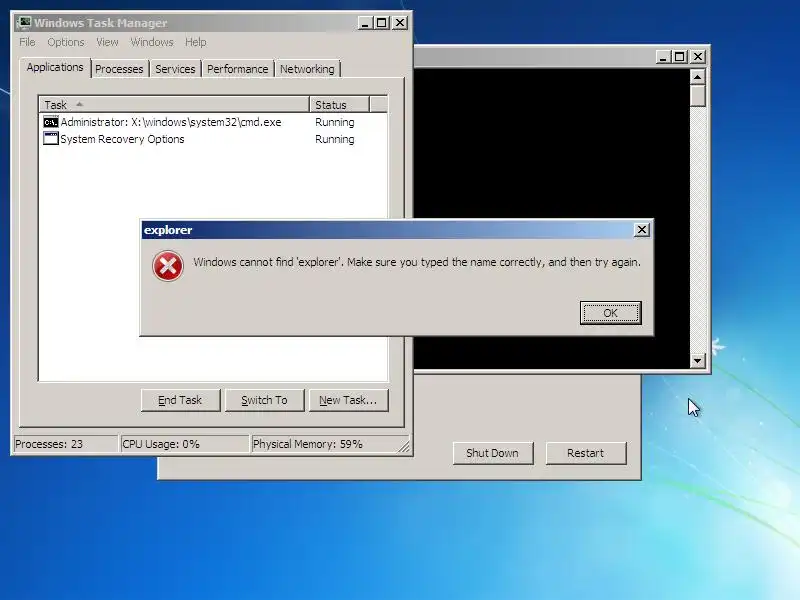Click the command prompt scrollbar thumb
Screen dimensions: 800x600
(697, 96)
